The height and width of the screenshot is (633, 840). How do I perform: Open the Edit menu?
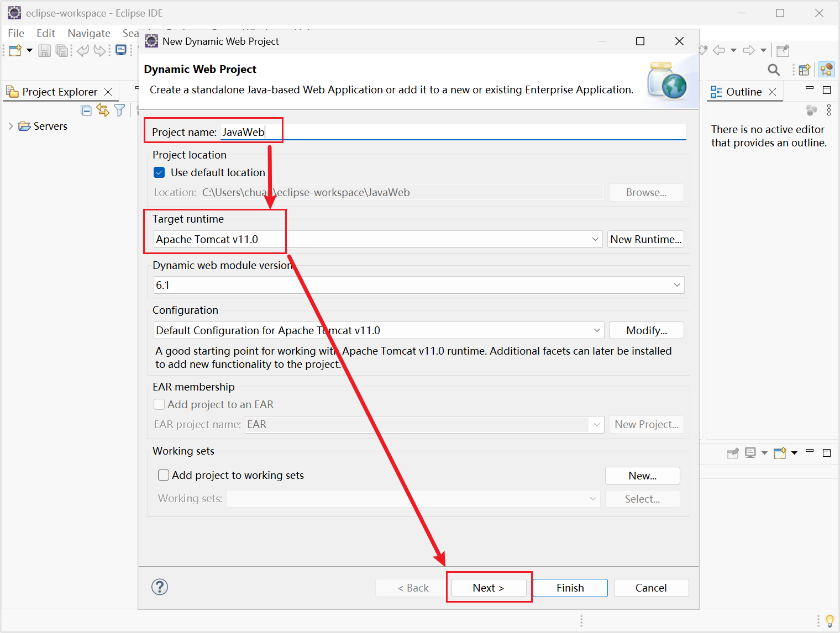tap(46, 33)
